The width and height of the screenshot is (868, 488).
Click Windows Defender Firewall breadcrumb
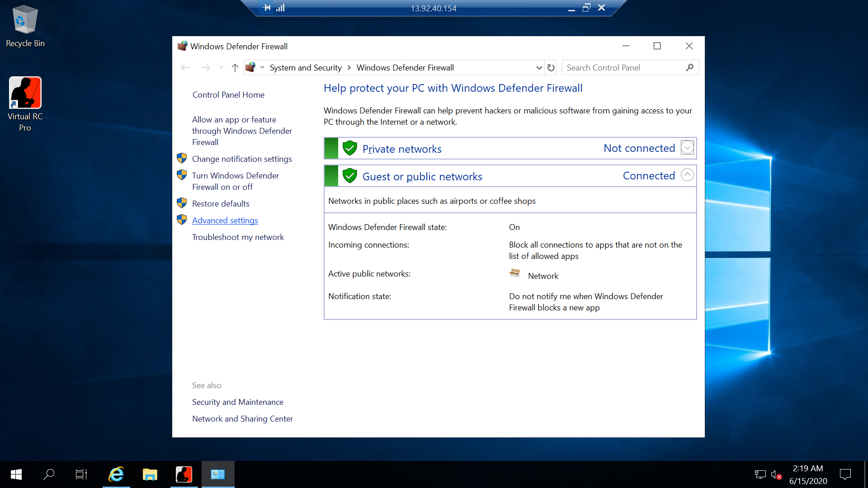pos(405,68)
